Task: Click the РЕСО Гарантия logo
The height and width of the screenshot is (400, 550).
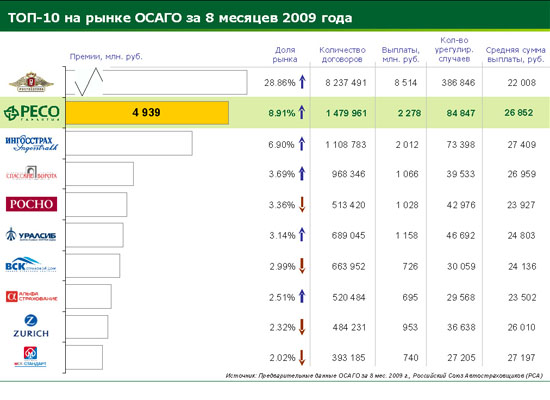Action: coord(32,113)
